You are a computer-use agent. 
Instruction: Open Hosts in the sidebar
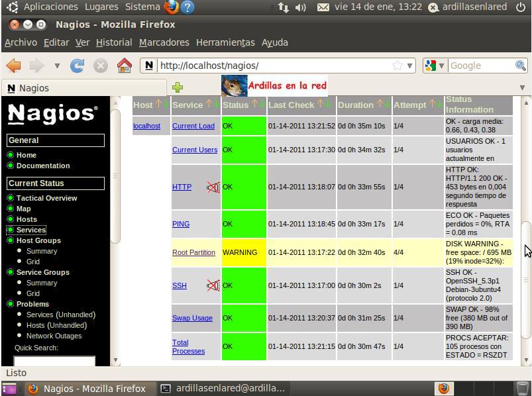pyautogui.click(x=27, y=219)
